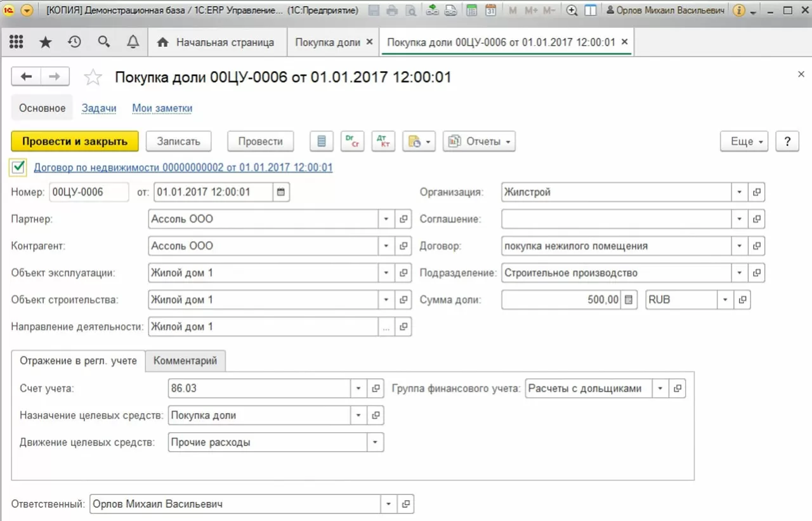The image size is (812, 521).
Task: Expand the currency RUB dropdown
Action: [x=726, y=300]
